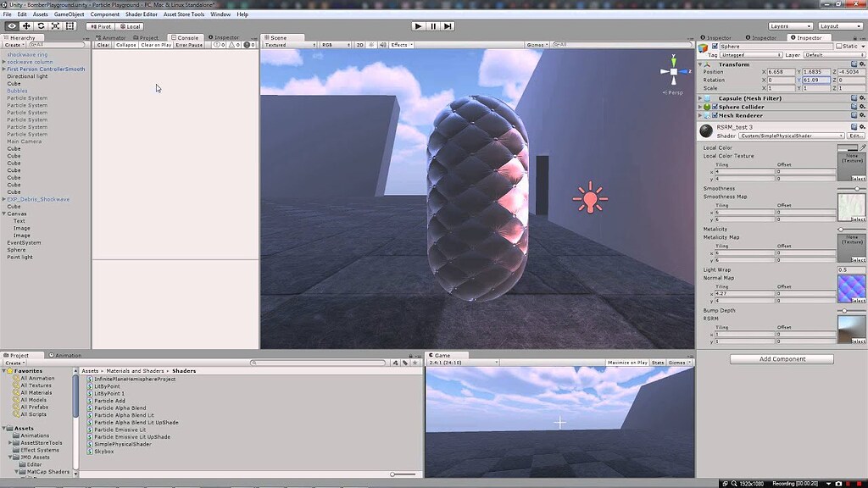Click the Add Component button
The height and width of the screenshot is (488, 868).
780,358
